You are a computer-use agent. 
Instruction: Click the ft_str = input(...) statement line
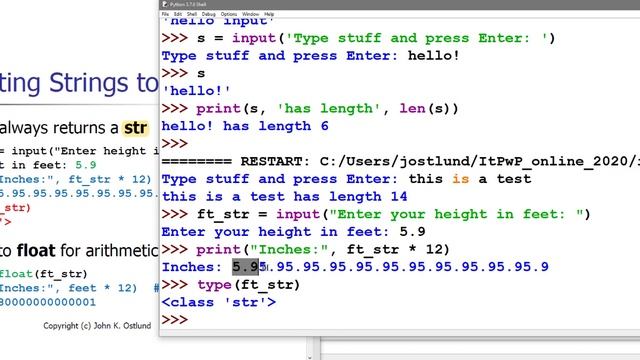pyautogui.click(x=376, y=214)
